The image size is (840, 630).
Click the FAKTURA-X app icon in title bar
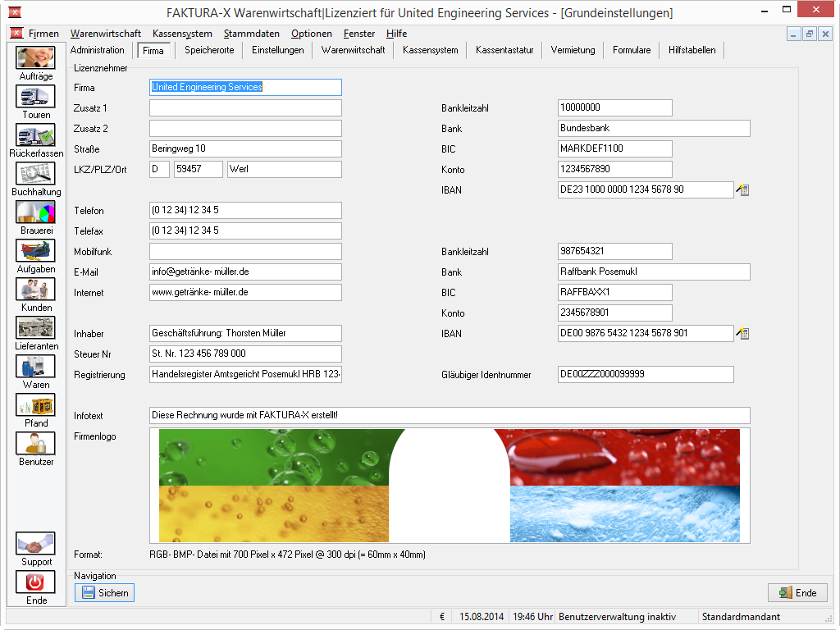15,11
